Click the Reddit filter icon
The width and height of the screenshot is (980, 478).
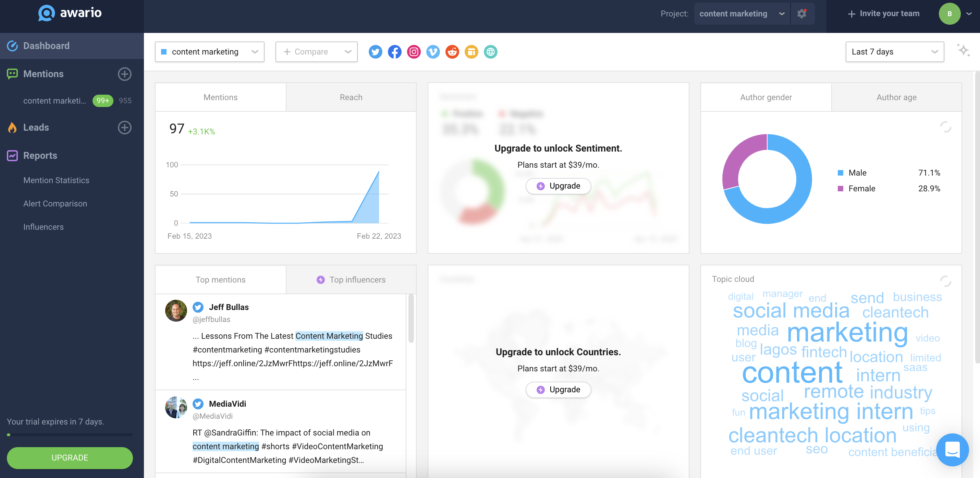(x=452, y=51)
